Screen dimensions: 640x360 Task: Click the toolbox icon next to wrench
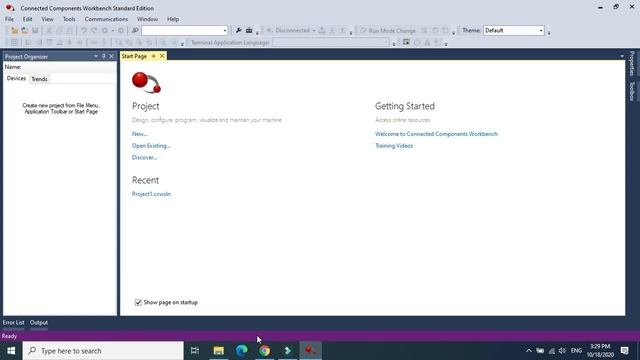click(x=249, y=31)
